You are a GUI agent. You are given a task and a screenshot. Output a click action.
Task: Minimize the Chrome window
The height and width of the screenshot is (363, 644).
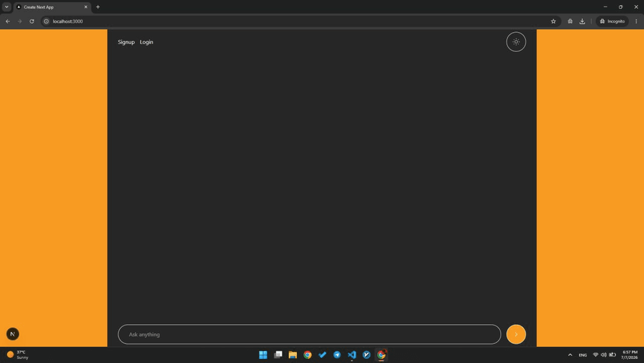click(x=605, y=7)
